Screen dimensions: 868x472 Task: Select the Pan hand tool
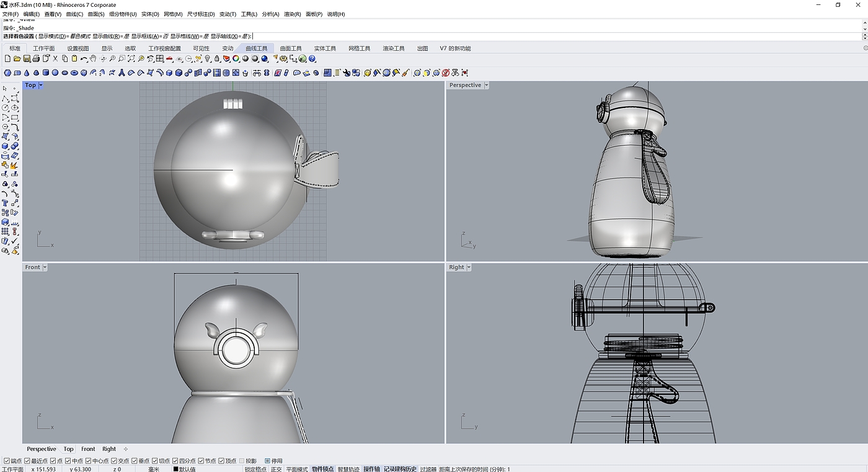pos(93,59)
